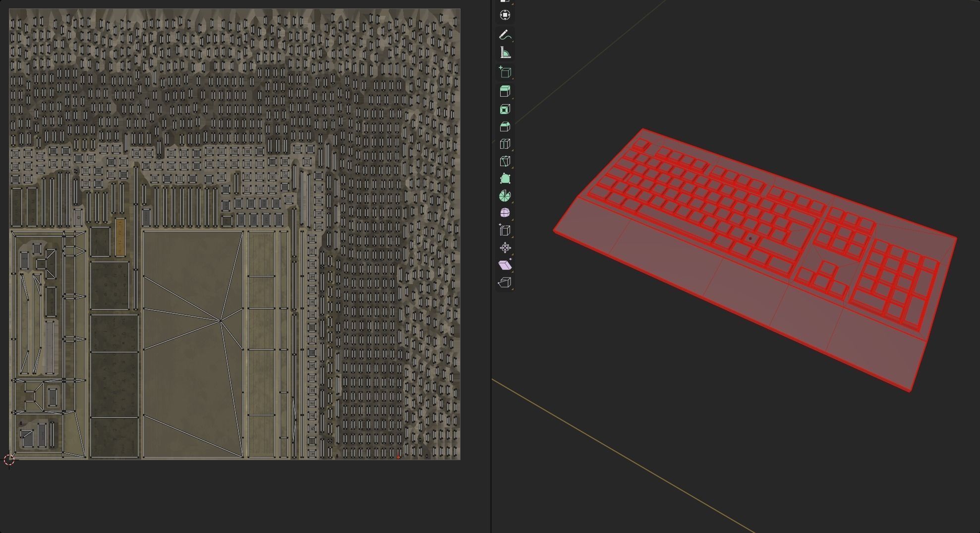Select the Shear tool

pos(505,265)
